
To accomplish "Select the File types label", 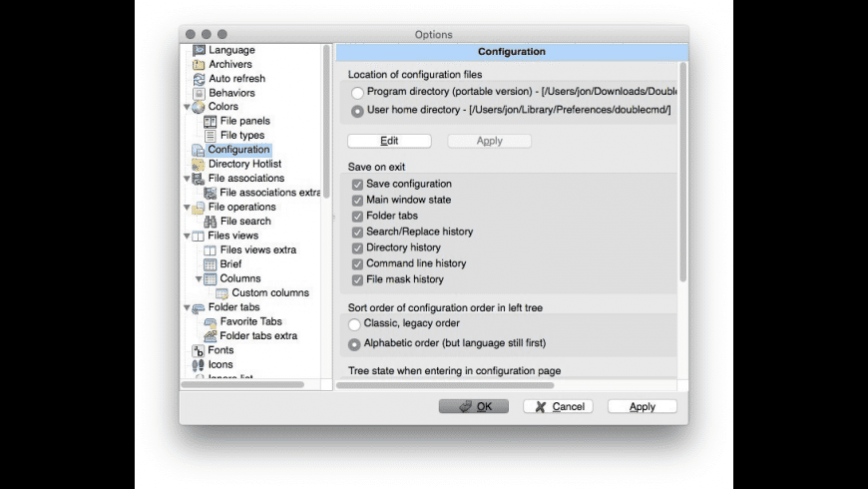I will pyautogui.click(x=241, y=135).
